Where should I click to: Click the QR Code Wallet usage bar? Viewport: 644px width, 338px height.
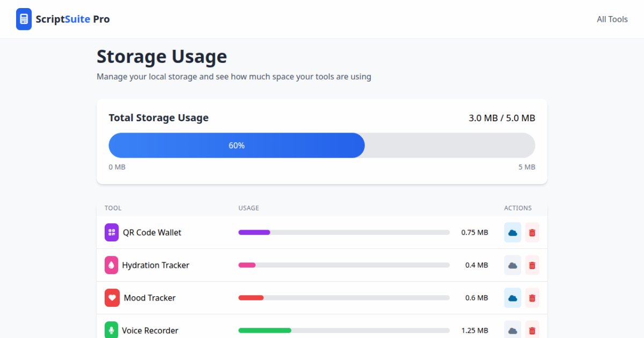click(343, 232)
